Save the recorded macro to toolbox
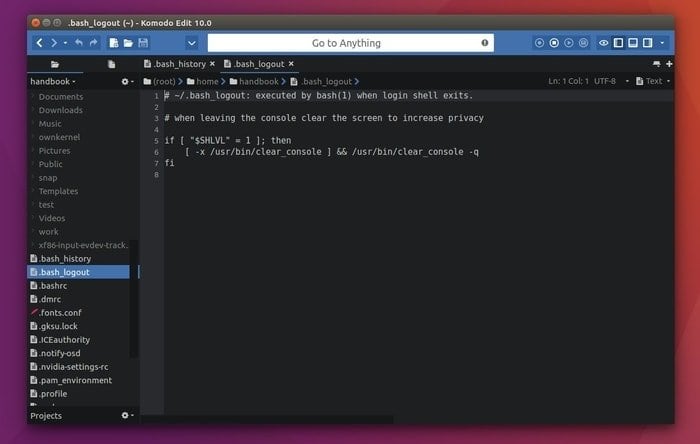This screenshot has height=444, width=700. pos(583,43)
